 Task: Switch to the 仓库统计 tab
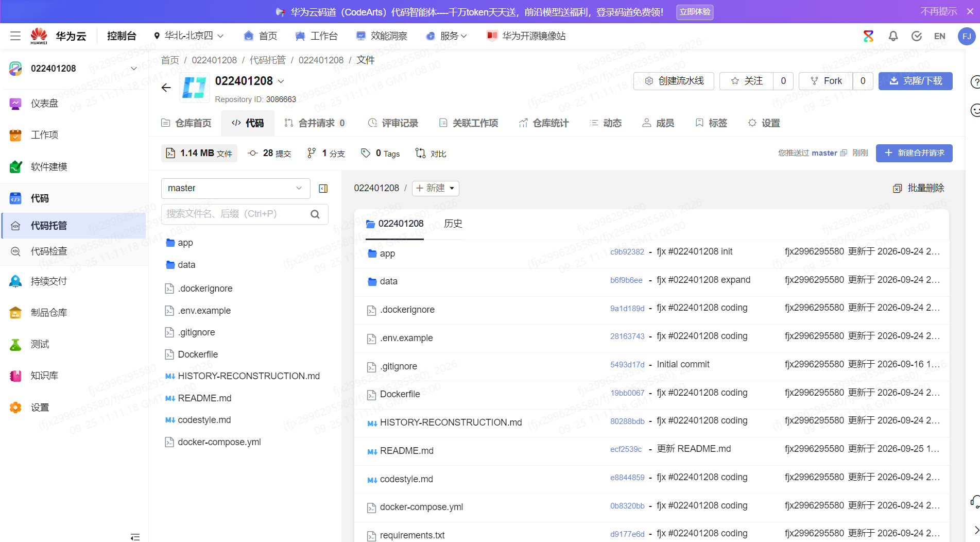(544, 123)
